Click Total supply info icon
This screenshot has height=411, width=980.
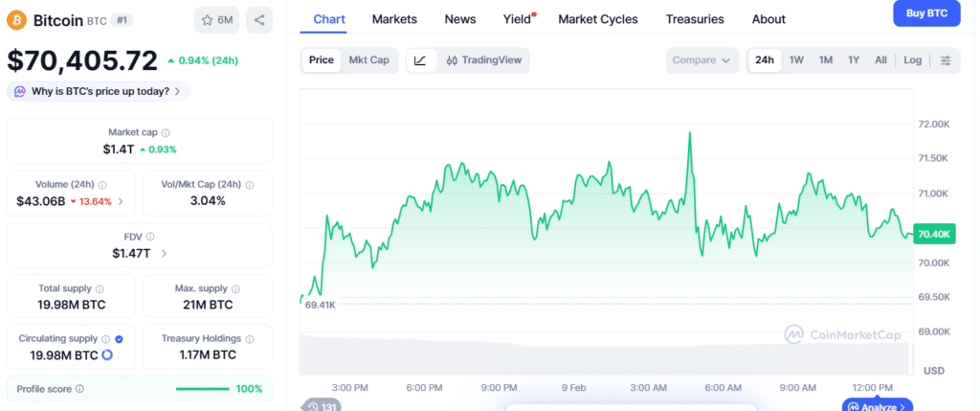tap(100, 289)
